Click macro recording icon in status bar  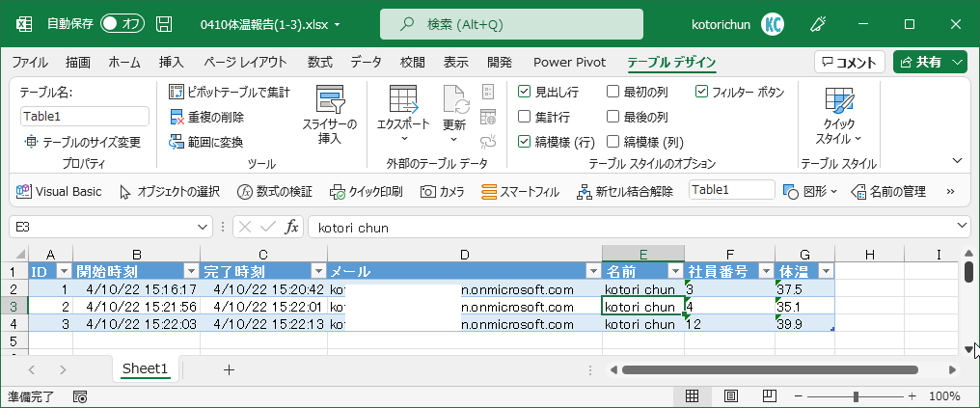pyautogui.click(x=80, y=396)
